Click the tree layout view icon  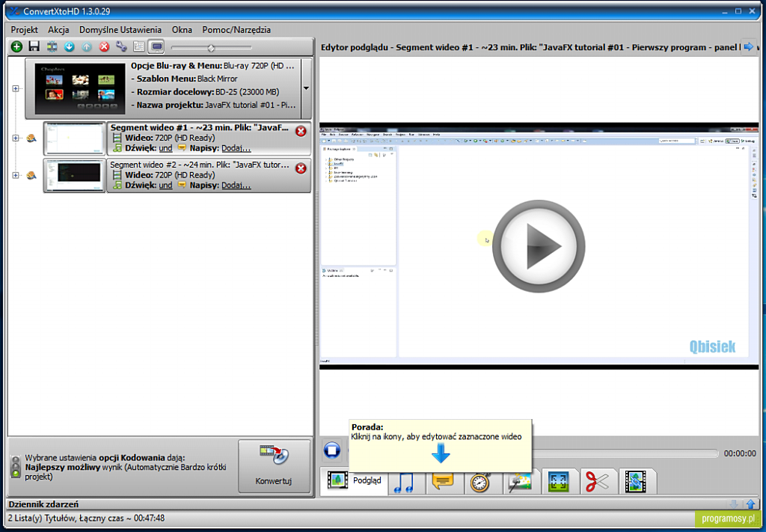point(138,47)
